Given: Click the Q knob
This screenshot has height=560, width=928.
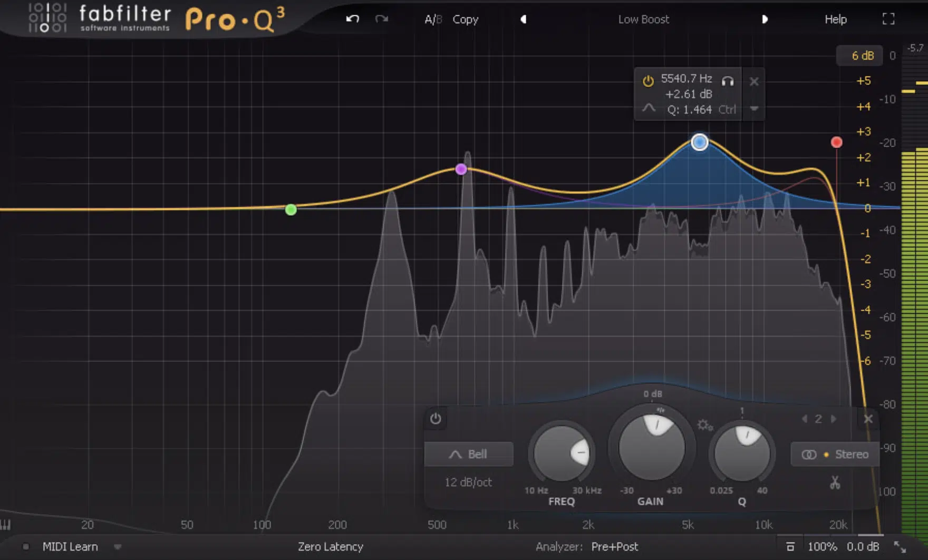Looking at the screenshot, I should tap(742, 453).
